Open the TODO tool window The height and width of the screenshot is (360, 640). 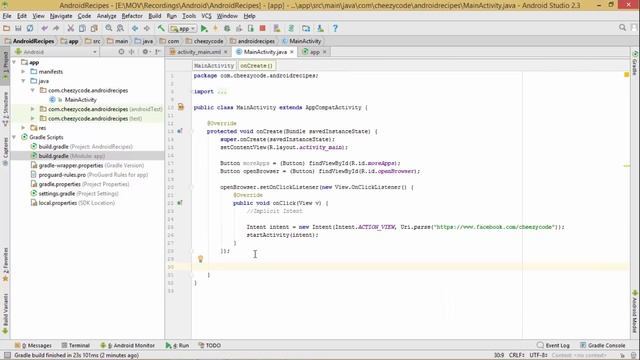coord(209,345)
